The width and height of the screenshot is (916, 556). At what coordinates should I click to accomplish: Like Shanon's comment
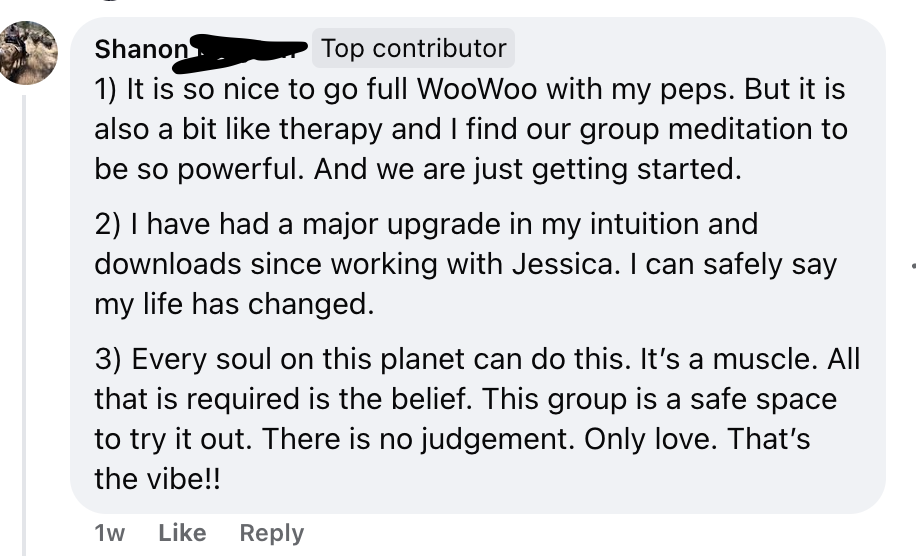pyautogui.click(x=182, y=533)
